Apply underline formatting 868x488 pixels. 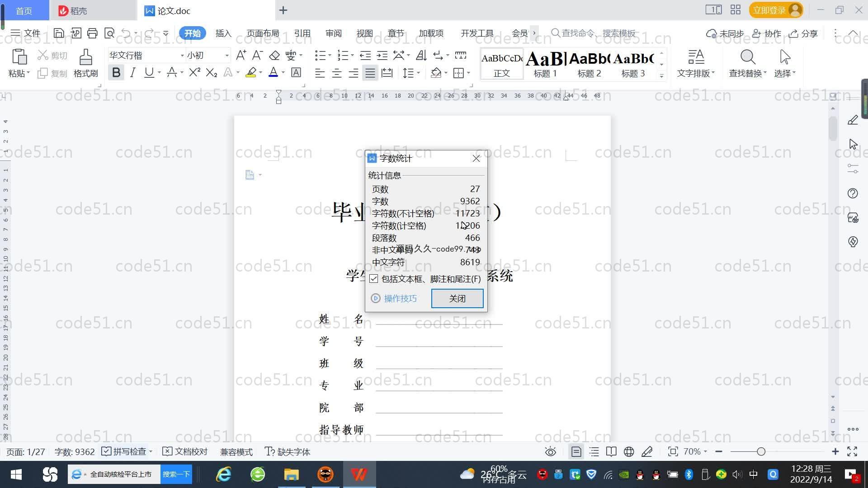tap(149, 73)
